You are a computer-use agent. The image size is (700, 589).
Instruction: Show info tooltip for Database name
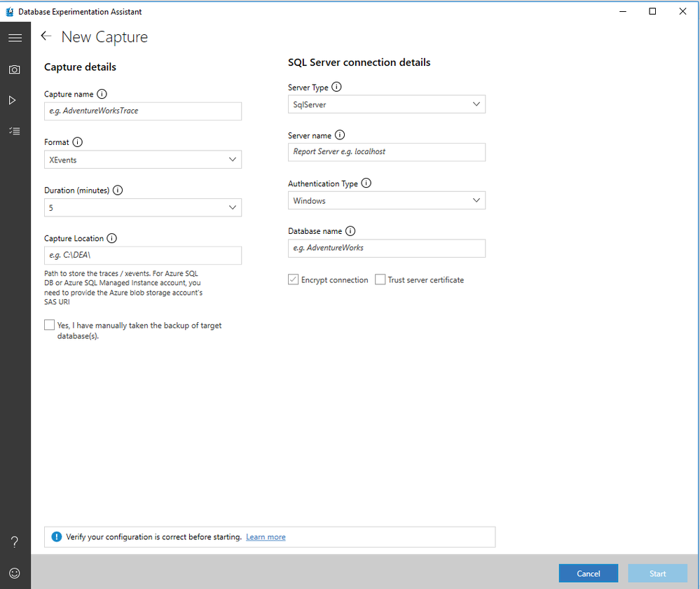(x=350, y=231)
